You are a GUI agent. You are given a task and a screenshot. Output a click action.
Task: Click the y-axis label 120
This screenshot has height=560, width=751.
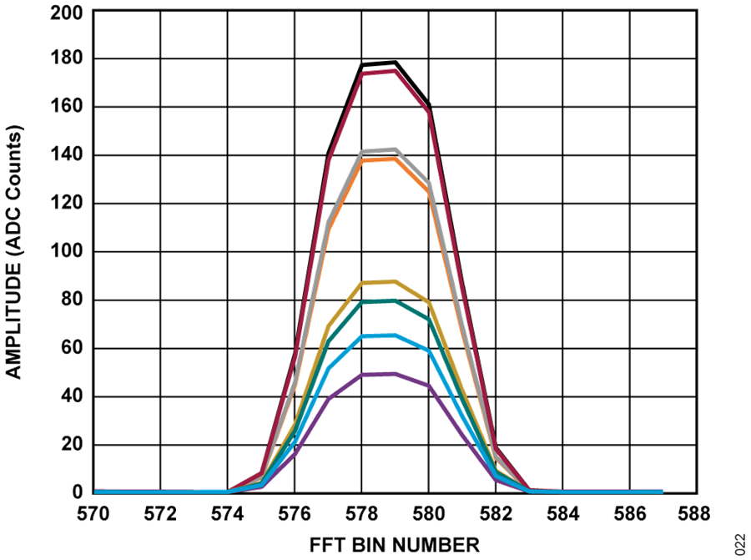click(66, 203)
